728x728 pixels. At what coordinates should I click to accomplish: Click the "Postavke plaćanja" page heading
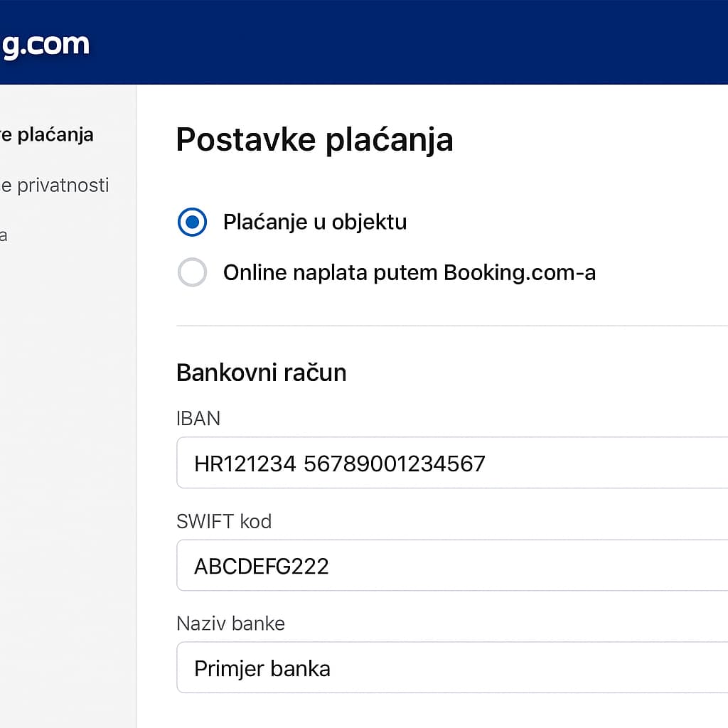[x=314, y=139]
